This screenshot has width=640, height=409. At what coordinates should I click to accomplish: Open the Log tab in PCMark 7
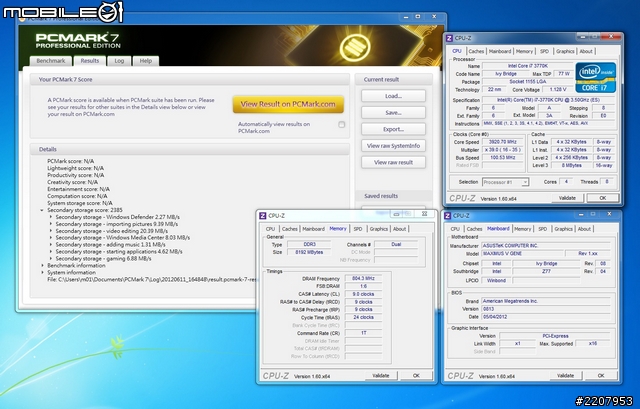coord(119,61)
